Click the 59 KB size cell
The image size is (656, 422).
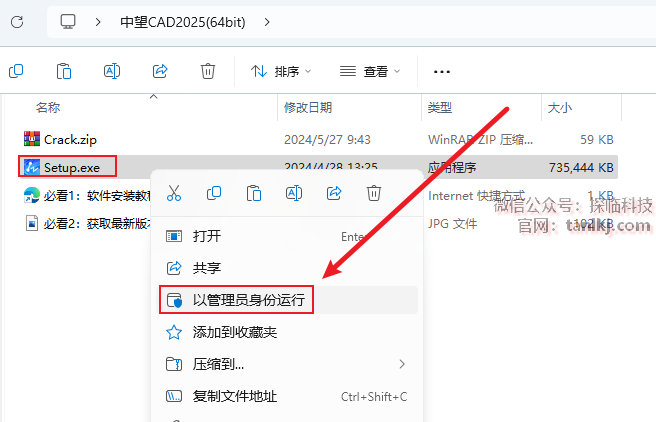(x=597, y=139)
